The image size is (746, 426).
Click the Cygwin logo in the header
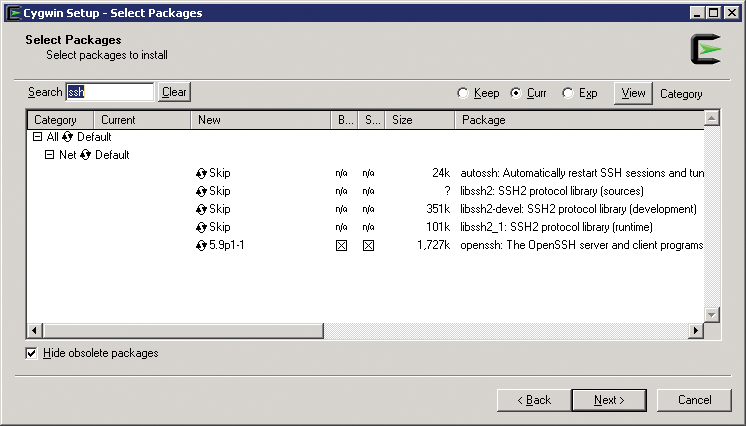click(706, 49)
